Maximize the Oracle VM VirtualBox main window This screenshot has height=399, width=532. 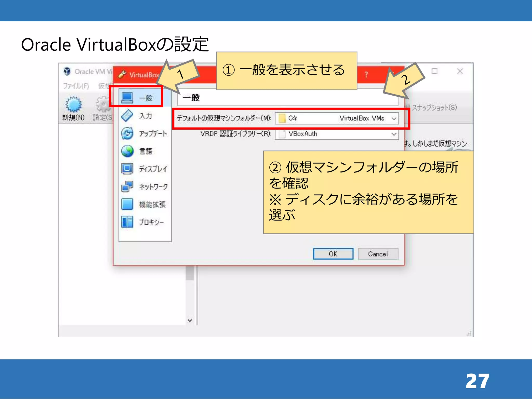434,71
